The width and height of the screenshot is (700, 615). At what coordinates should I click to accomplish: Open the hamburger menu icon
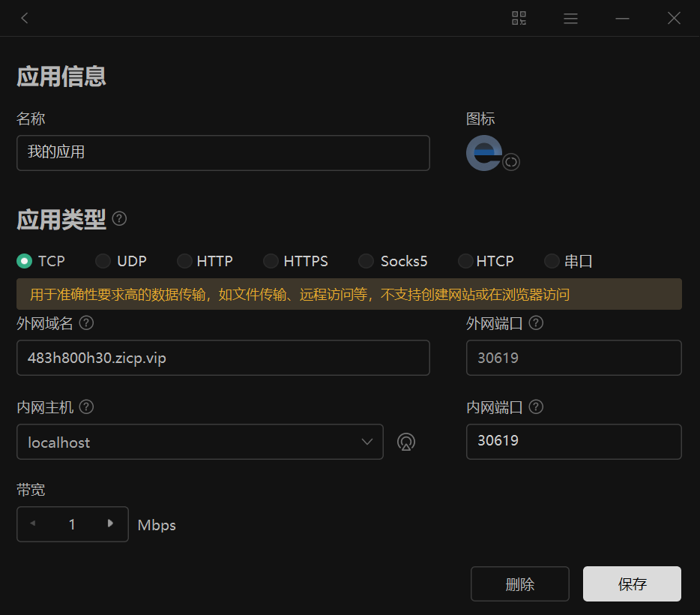pos(570,18)
